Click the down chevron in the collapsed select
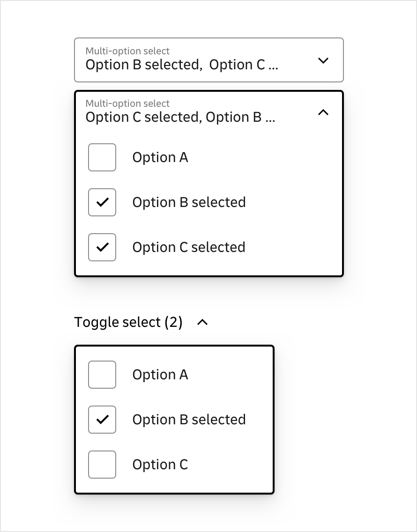The width and height of the screenshot is (417, 532). (323, 60)
